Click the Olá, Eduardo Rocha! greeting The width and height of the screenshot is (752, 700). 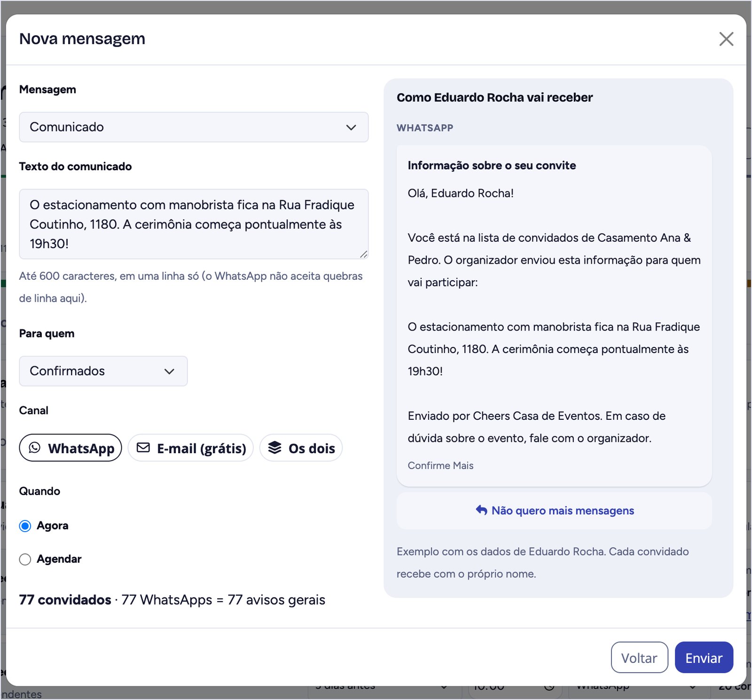click(x=461, y=193)
